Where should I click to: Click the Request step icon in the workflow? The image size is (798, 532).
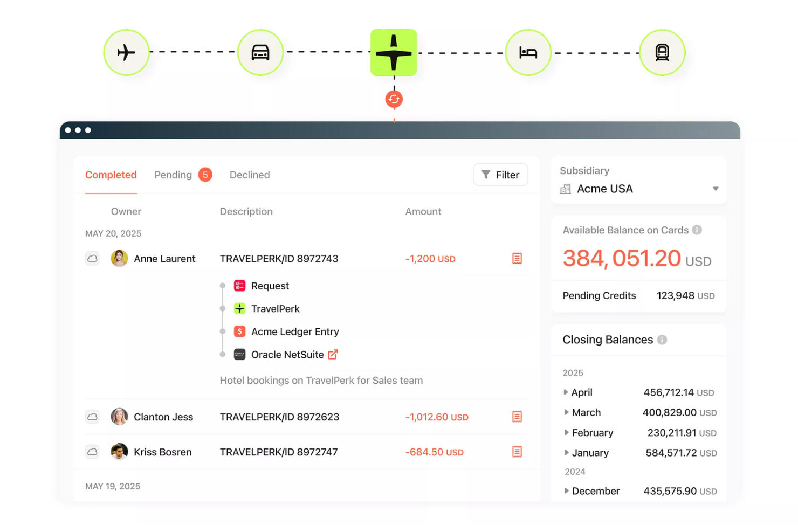point(239,285)
